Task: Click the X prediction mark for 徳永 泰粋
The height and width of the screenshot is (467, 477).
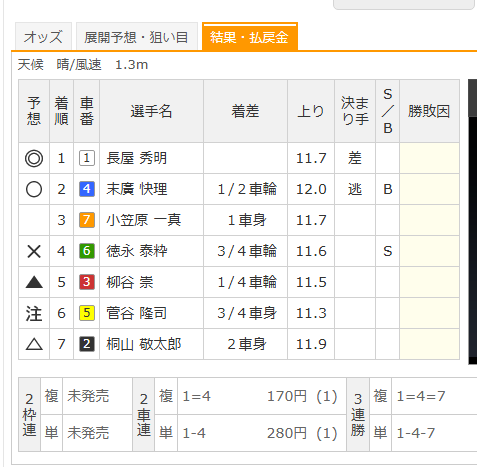Action: tap(34, 251)
